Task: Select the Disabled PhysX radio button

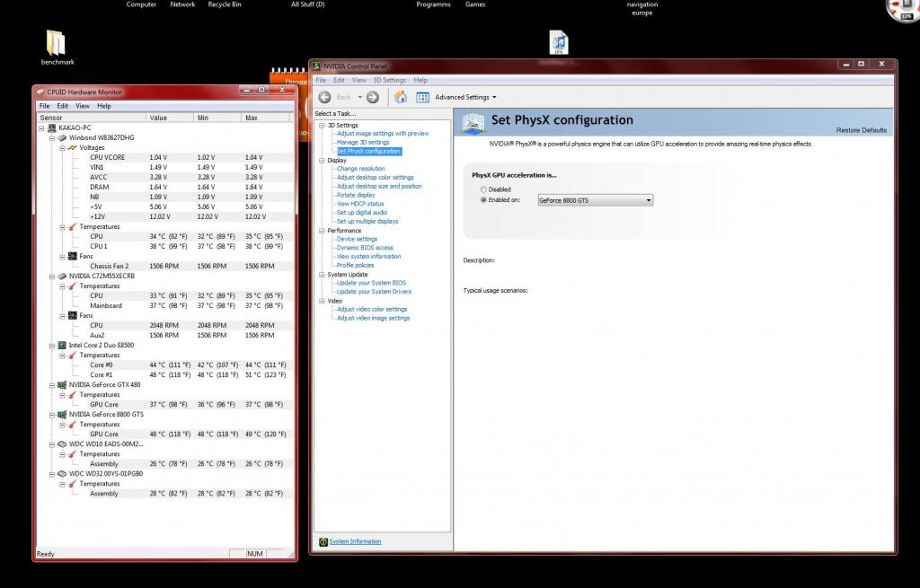Action: (483, 189)
